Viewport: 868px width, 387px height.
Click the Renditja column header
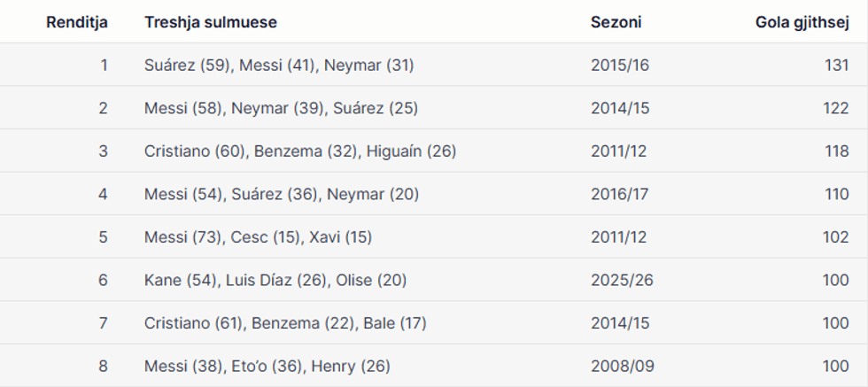[77, 22]
